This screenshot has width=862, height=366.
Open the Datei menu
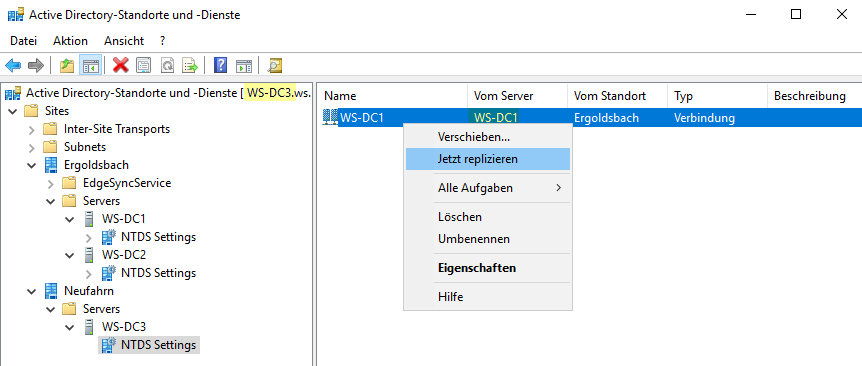click(x=24, y=41)
